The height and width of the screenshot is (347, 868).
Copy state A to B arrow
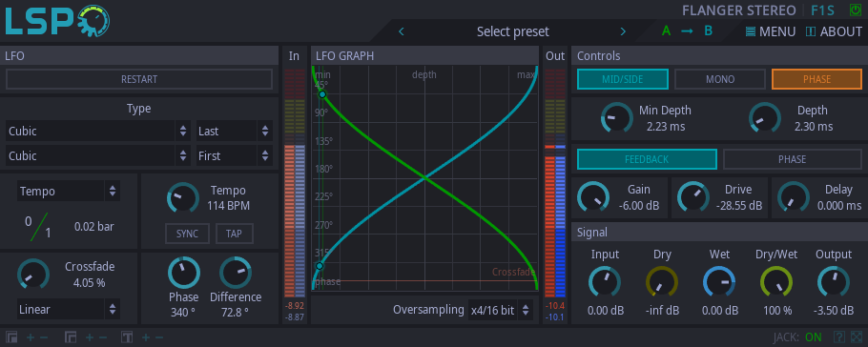[x=687, y=31]
